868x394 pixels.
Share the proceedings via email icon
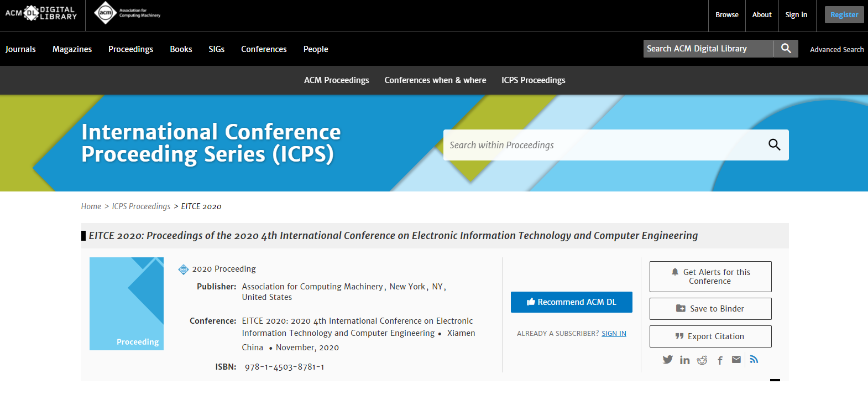tap(736, 360)
